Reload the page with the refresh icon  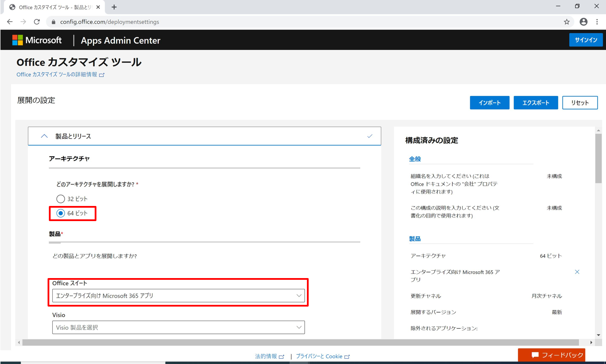point(37,22)
